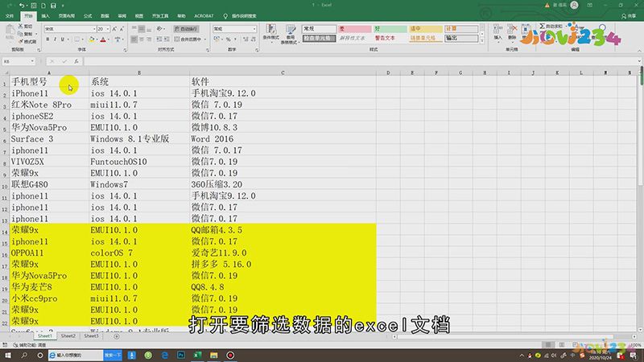Screen dimensions: 644x362
Task: Click the percent style icon
Action: pyautogui.click(x=229, y=39)
